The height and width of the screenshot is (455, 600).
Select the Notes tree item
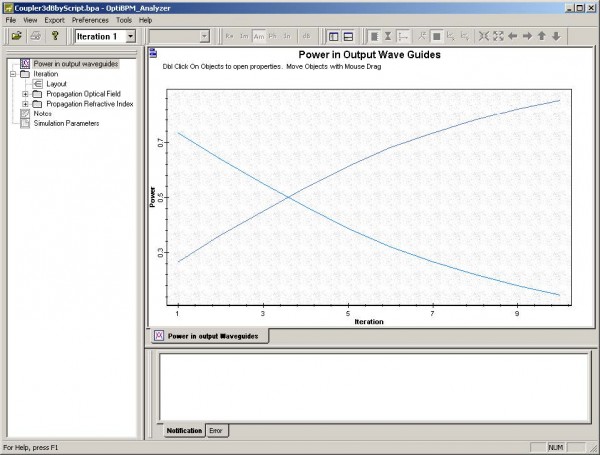click(42, 114)
